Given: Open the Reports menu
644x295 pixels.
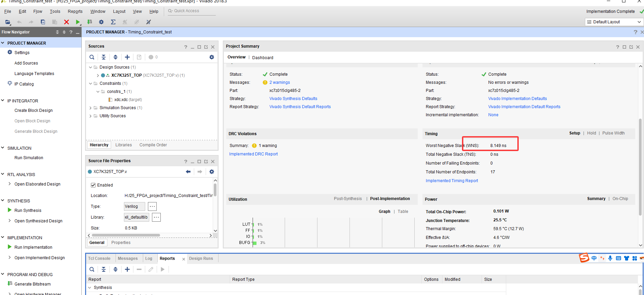Looking at the screenshot, I should click(75, 11).
